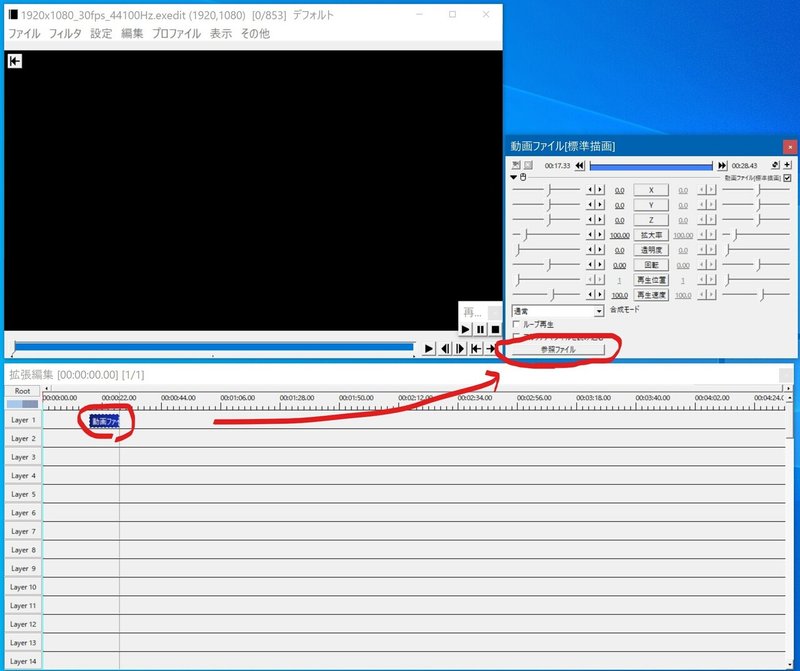This screenshot has height=671, width=800.
Task: Open the プロファイル menu
Action: (177, 34)
